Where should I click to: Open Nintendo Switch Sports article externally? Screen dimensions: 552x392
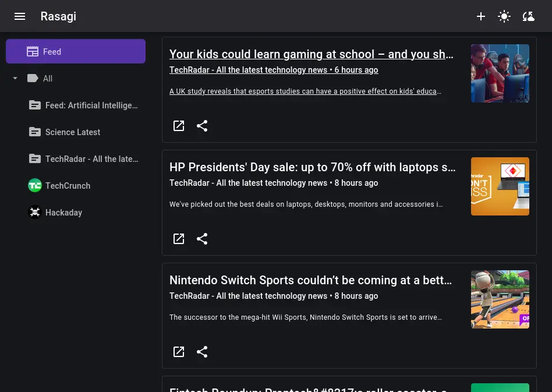tap(179, 352)
